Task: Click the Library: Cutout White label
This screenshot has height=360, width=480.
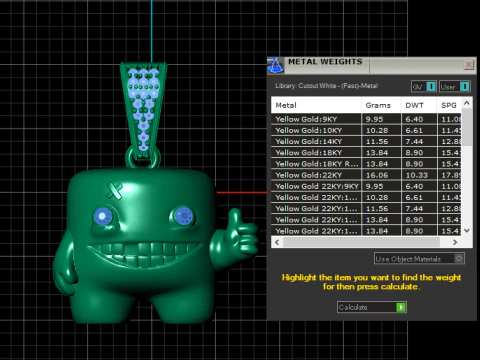Action: click(326, 86)
